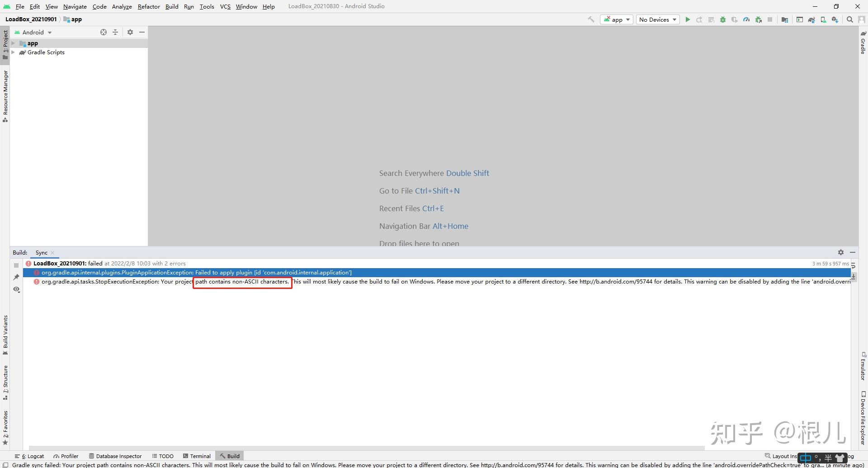Open the app run configuration dropdown

tap(616, 19)
